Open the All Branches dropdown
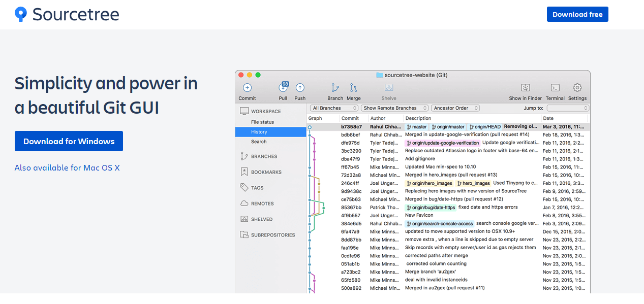Screen dimensions: 644x304 tap(334, 108)
